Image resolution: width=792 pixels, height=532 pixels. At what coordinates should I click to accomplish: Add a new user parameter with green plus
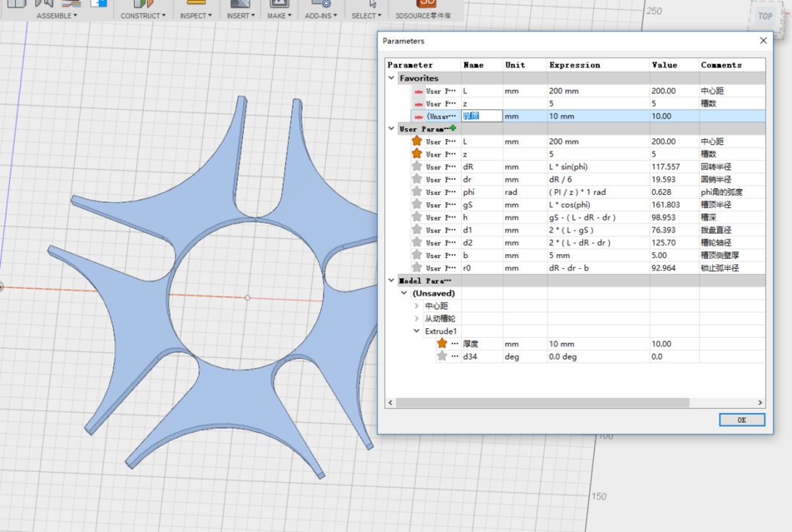point(452,128)
